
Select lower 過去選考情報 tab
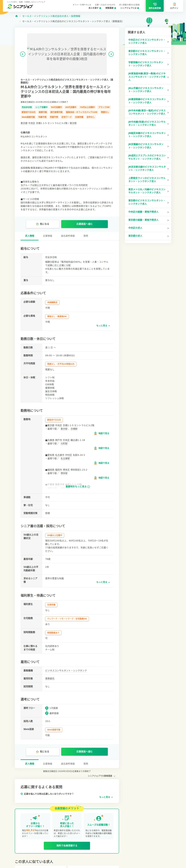coord(68,764)
